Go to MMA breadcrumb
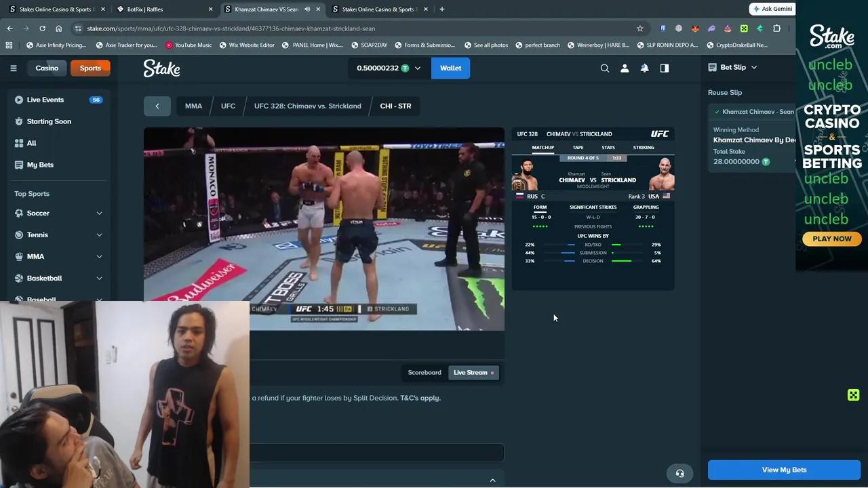 point(193,106)
